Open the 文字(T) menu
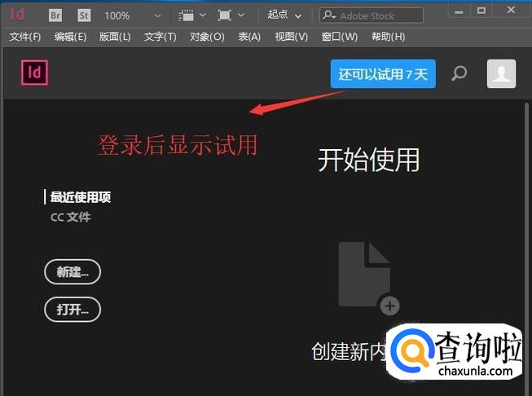Viewport: 532px width, 396px height. click(x=160, y=37)
